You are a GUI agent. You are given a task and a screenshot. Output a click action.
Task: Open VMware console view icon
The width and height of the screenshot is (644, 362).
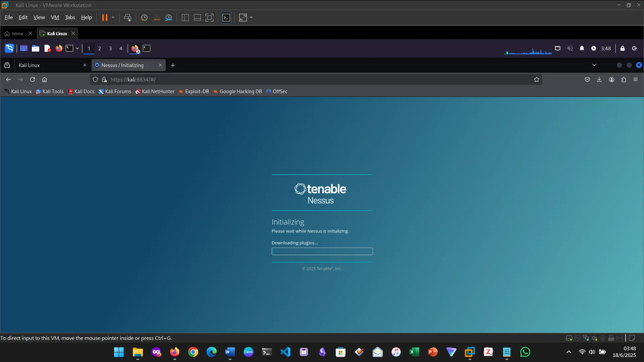click(x=226, y=17)
